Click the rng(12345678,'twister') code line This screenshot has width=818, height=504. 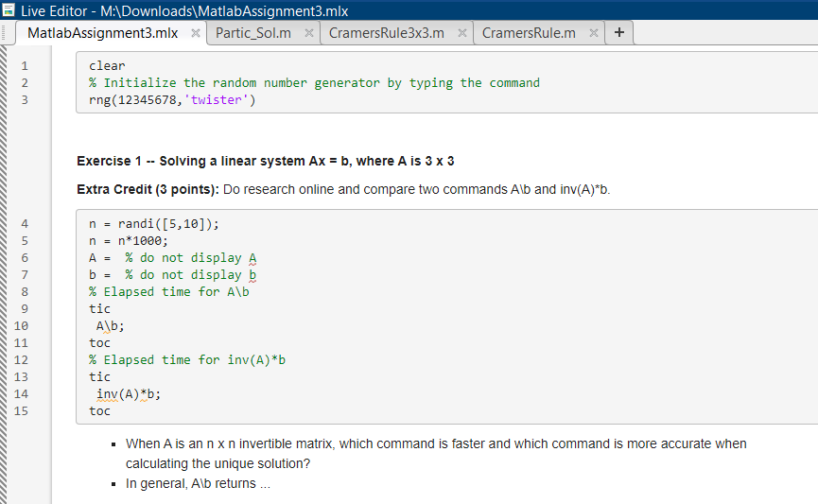(172, 99)
